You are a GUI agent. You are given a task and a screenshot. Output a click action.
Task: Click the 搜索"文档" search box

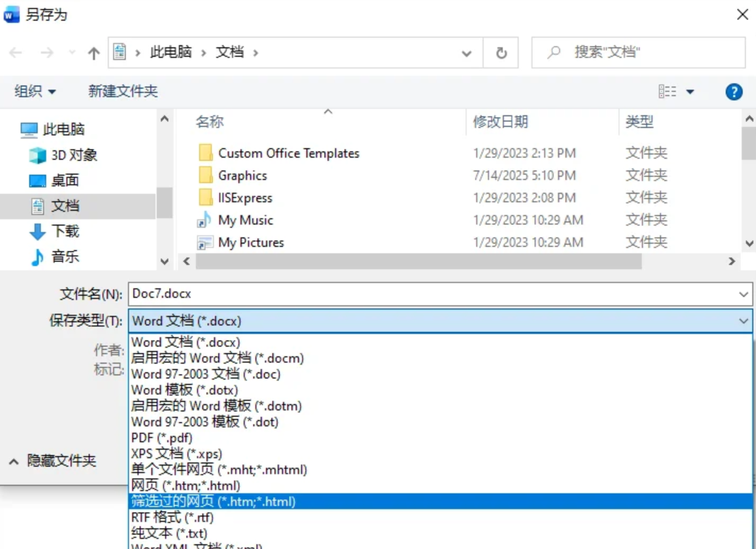tap(639, 52)
